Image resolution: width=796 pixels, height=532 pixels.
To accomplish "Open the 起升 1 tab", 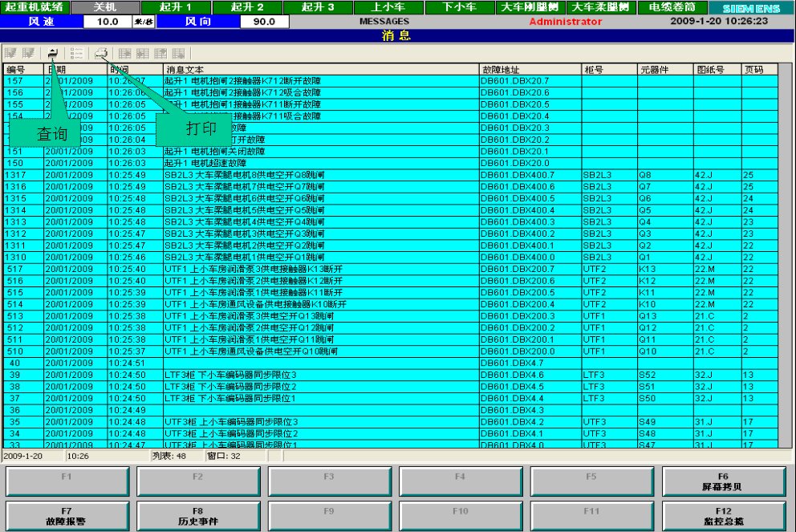I will [175, 7].
